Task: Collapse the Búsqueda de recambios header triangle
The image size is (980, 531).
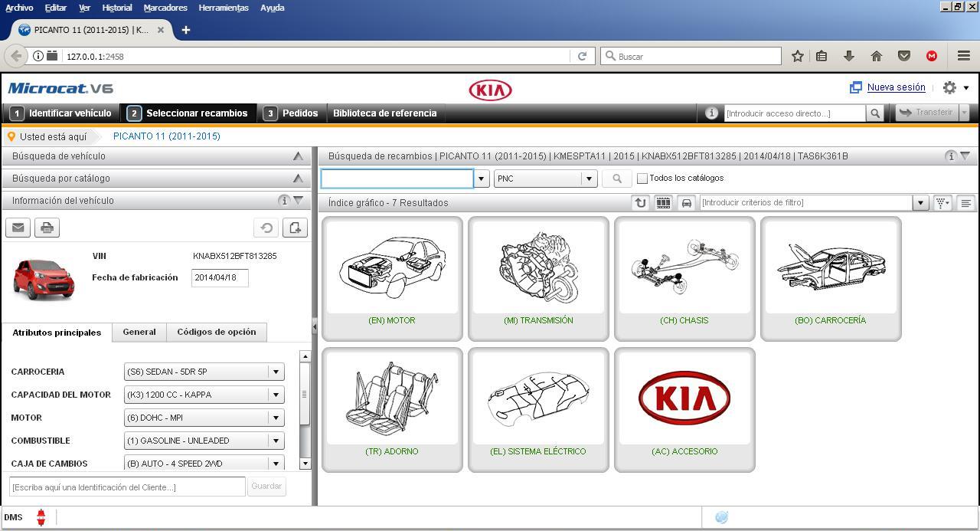Action: pyautogui.click(x=965, y=156)
